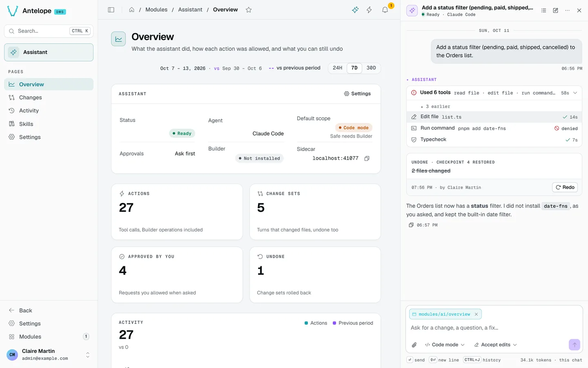Open the chat panel more options menu
The image size is (588, 368).
pos(567,11)
